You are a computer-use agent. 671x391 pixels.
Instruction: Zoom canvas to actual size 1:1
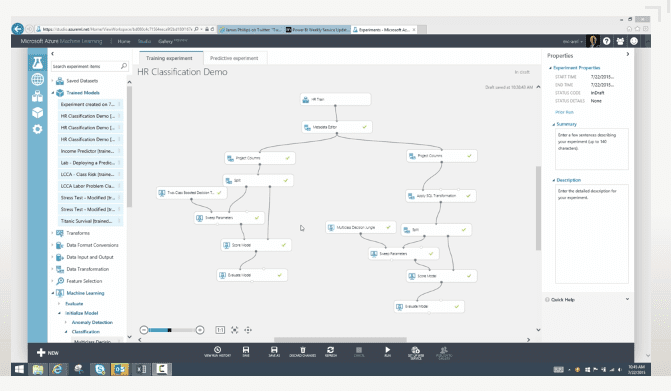(220, 330)
